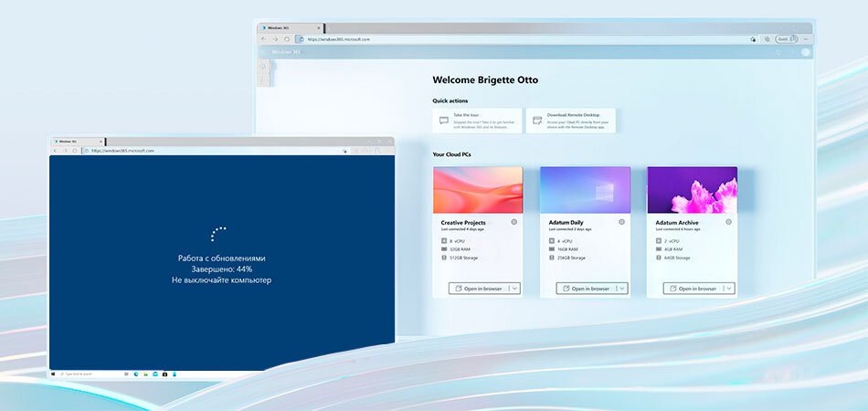The width and height of the screenshot is (868, 411).
Task: Open File Explorer from the Cloud PC taskbar
Action: 145,374
